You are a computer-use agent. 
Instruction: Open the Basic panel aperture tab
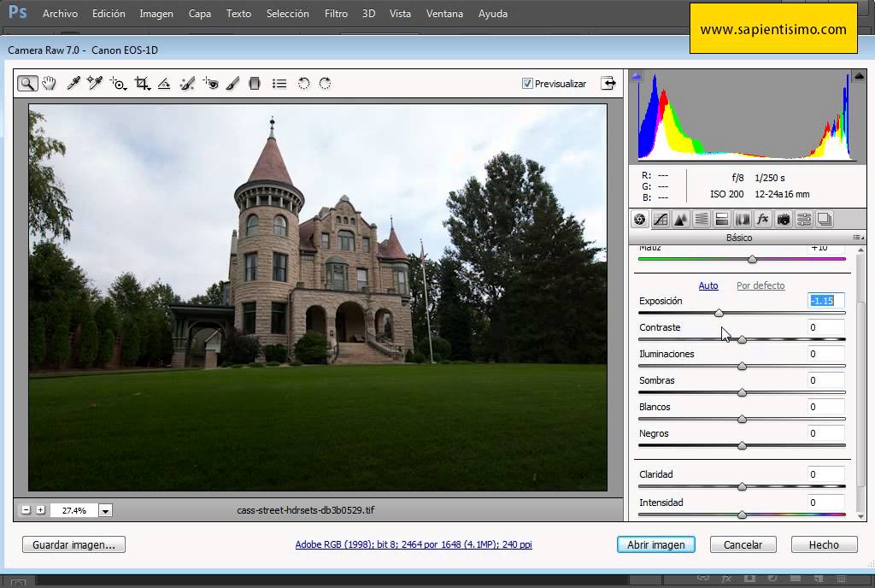639,220
